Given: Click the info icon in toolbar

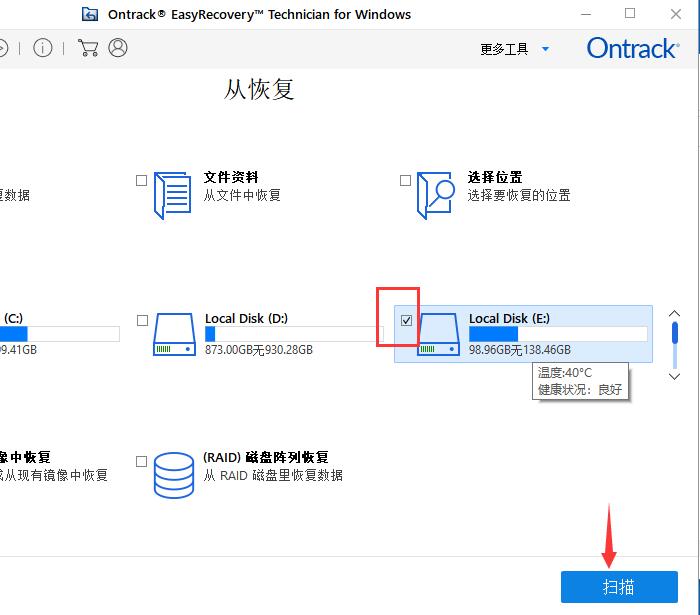Looking at the screenshot, I should coord(43,48).
